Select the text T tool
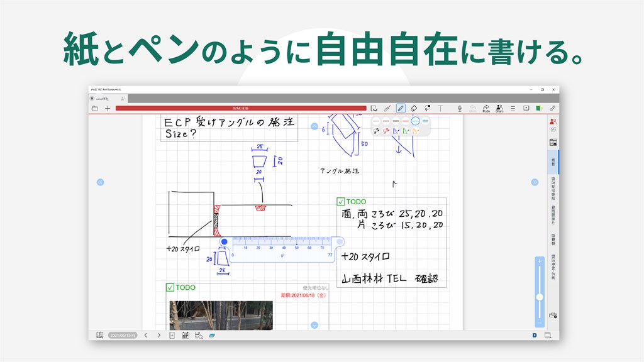This screenshot has height=362, width=644. pyautogui.click(x=440, y=108)
